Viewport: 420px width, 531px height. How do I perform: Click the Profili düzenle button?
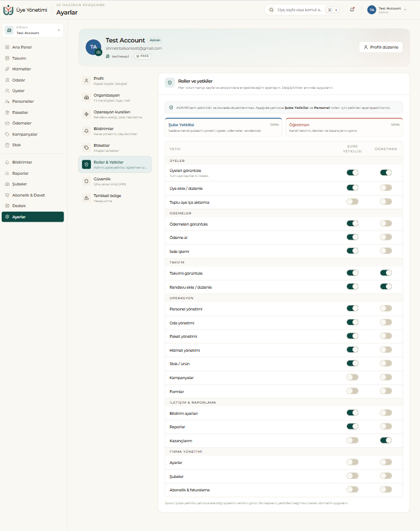click(381, 47)
